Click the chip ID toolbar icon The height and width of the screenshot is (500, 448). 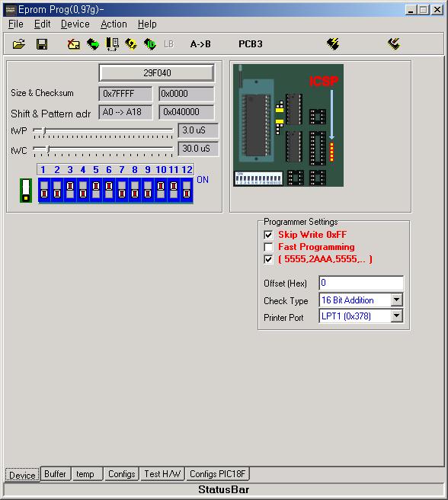pos(150,44)
